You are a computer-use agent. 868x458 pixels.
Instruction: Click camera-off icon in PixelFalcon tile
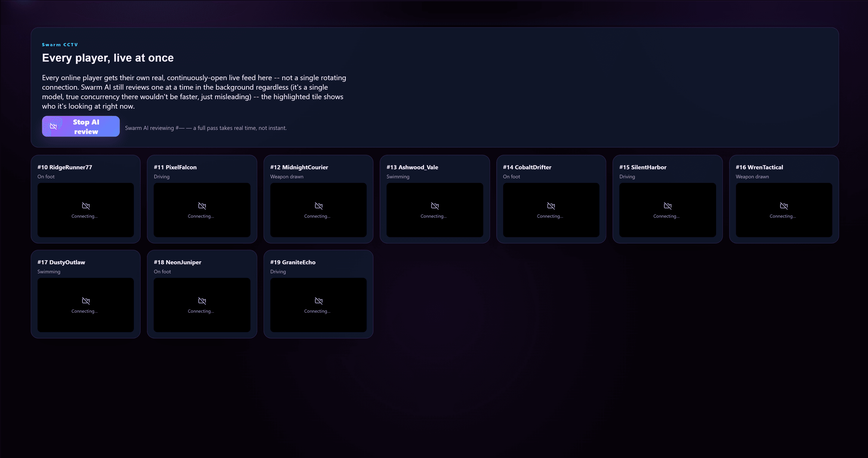(x=202, y=206)
